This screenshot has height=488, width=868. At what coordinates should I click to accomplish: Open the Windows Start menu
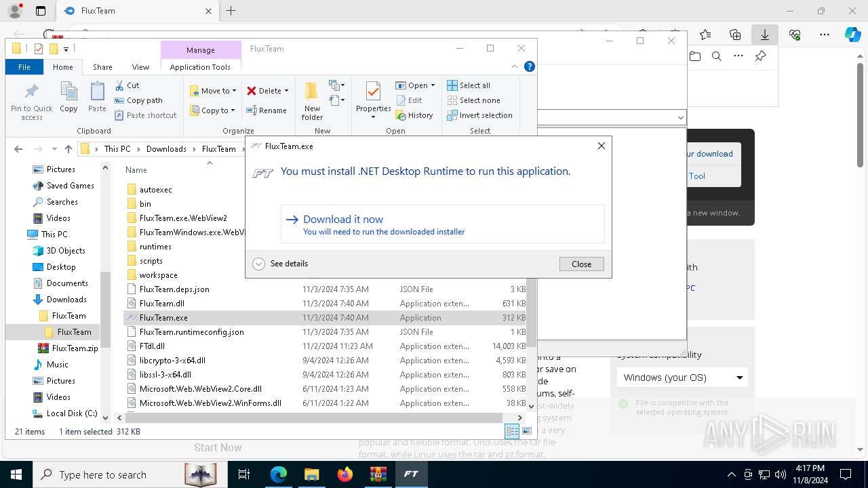16,474
